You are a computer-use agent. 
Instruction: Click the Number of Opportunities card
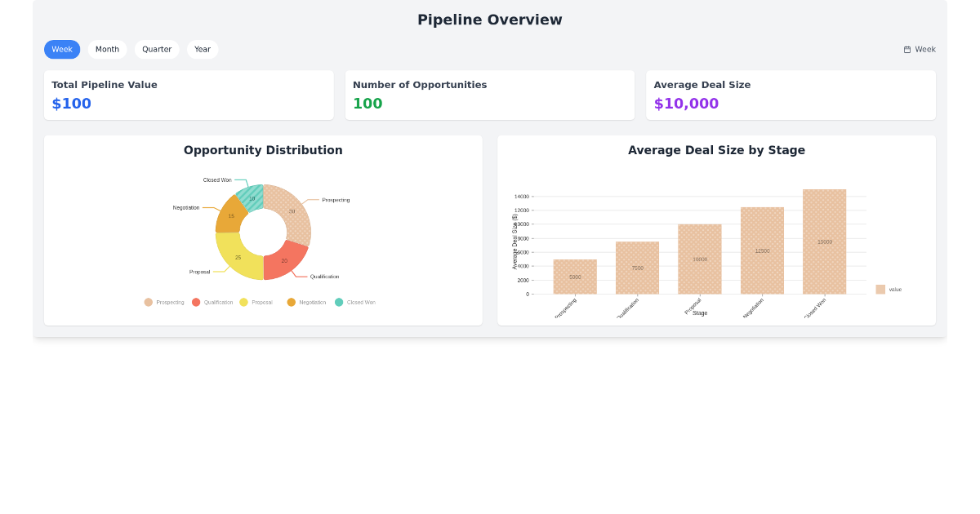490,95
